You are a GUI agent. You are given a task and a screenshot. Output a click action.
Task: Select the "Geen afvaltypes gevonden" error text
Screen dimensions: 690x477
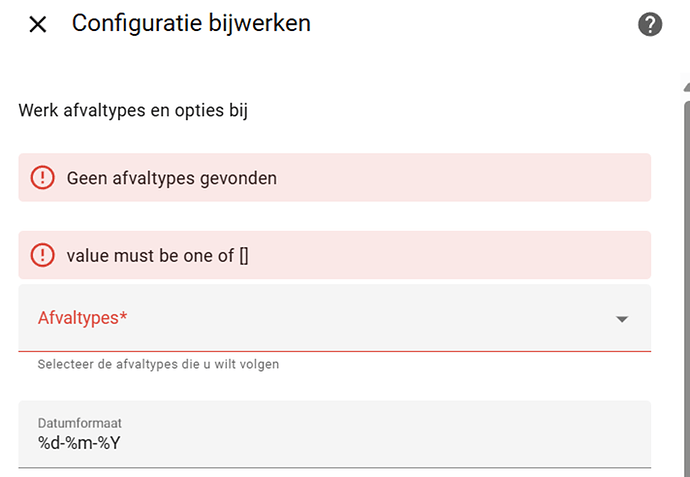point(171,178)
